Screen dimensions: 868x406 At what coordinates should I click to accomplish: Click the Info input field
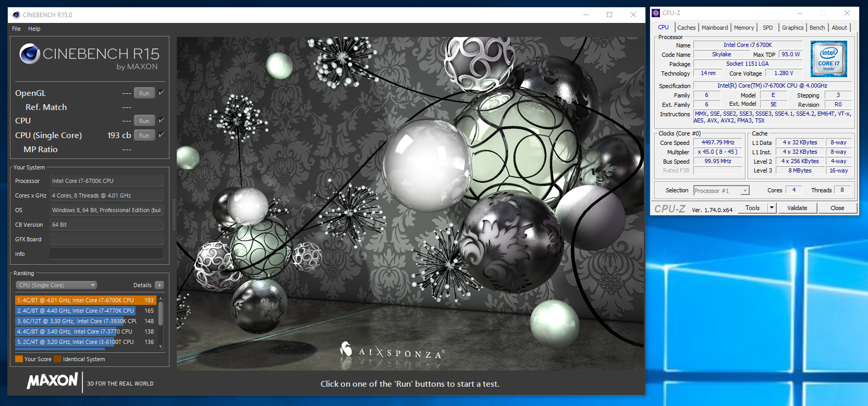tap(106, 254)
